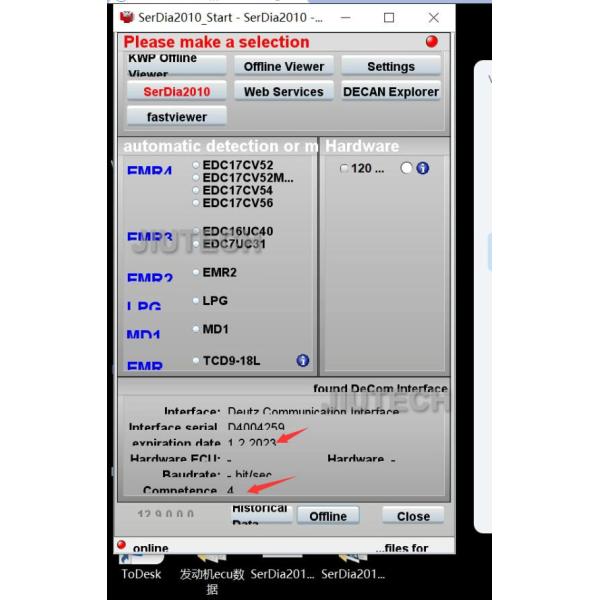The height and width of the screenshot is (600, 600).
Task: Open the ToDesk desktop shortcut
Action: pyautogui.click(x=141, y=567)
